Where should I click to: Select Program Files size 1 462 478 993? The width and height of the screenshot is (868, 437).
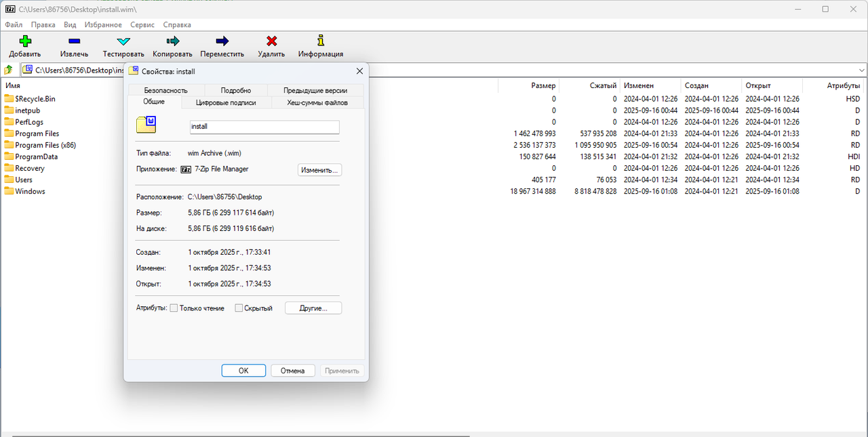(x=535, y=133)
